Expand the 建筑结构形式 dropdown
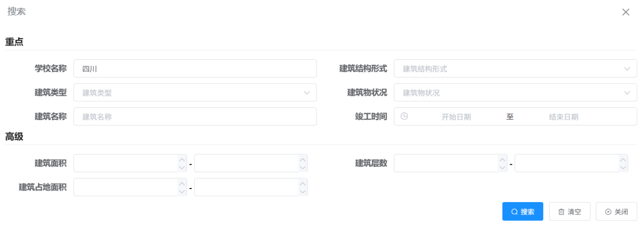644x227 pixels. click(626, 68)
